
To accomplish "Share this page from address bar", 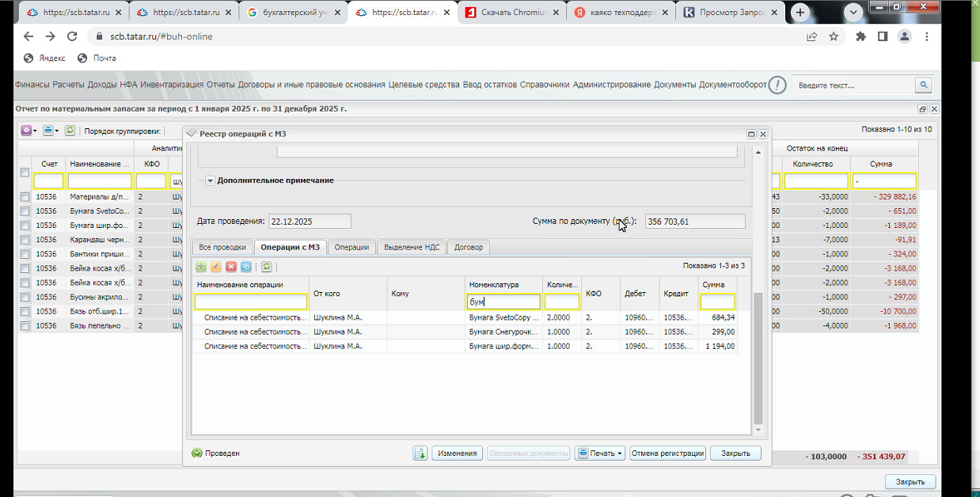I will (x=812, y=36).
